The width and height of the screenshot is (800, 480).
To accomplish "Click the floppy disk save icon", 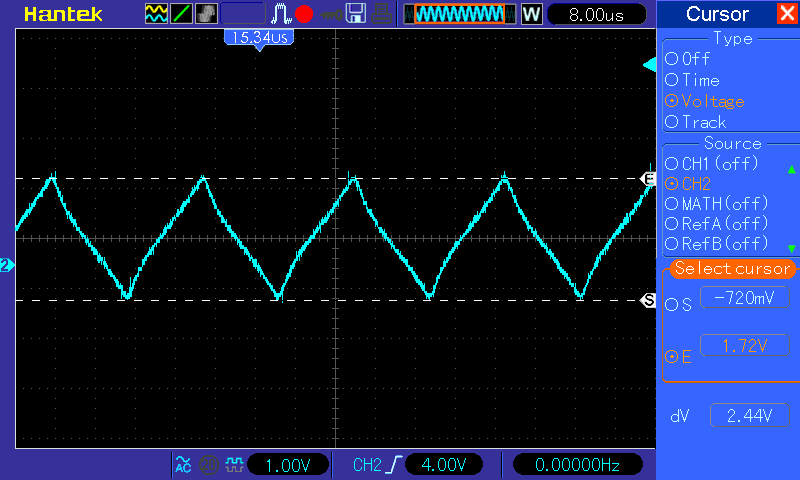I will (355, 14).
